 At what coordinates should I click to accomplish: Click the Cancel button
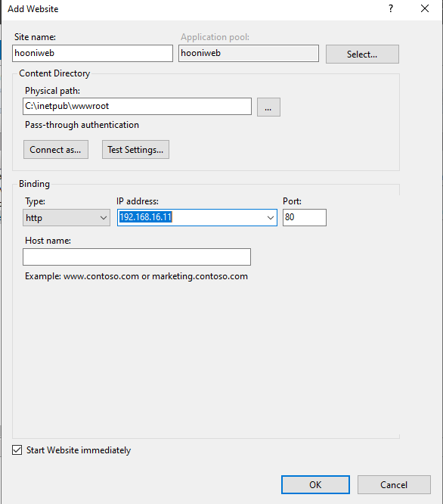(x=394, y=485)
